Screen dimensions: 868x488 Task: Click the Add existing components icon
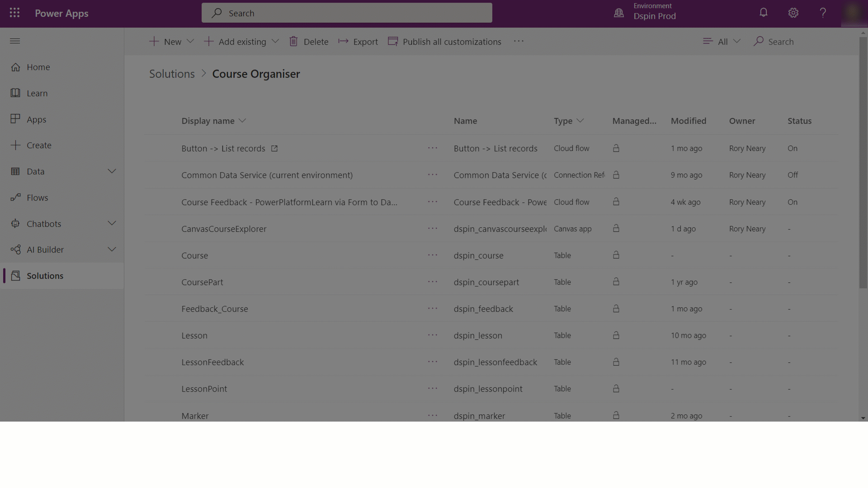(209, 41)
